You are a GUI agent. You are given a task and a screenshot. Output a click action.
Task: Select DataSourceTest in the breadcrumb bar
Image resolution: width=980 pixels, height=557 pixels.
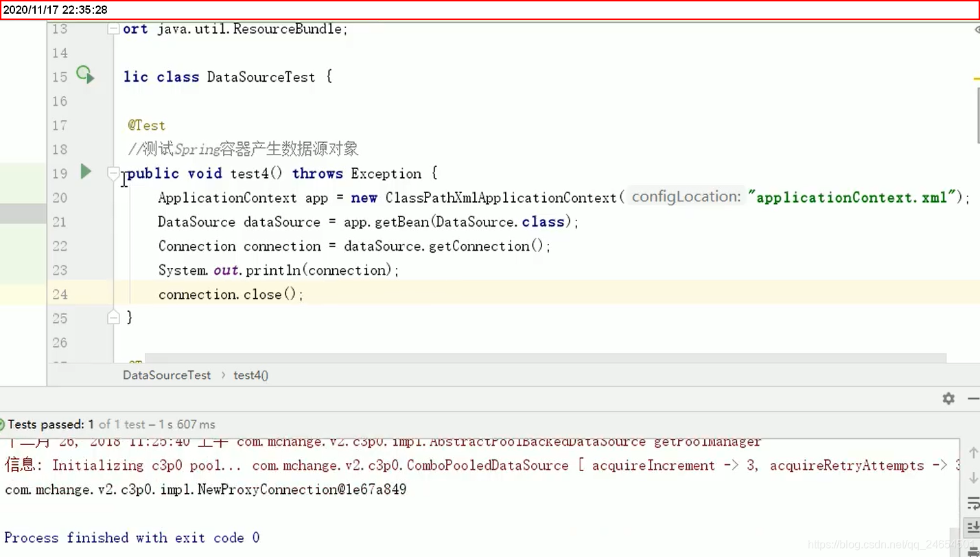167,375
